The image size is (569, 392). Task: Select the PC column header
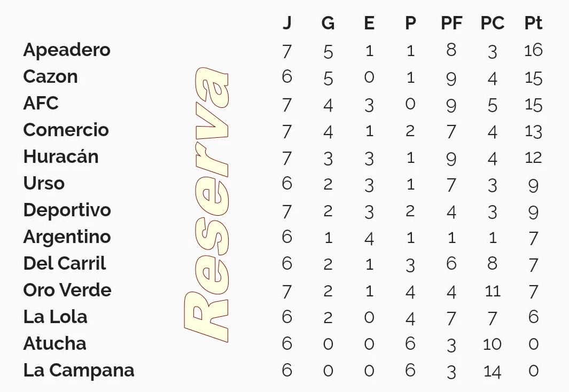click(493, 23)
